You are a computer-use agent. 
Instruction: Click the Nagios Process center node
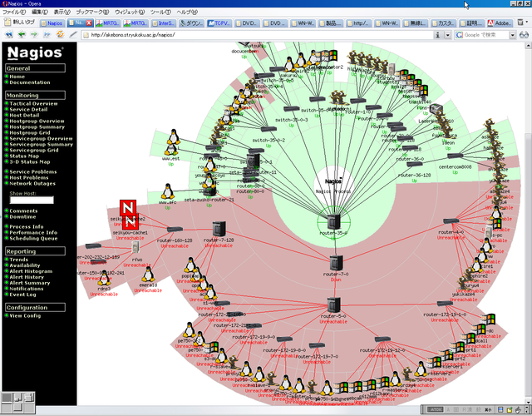(333, 185)
